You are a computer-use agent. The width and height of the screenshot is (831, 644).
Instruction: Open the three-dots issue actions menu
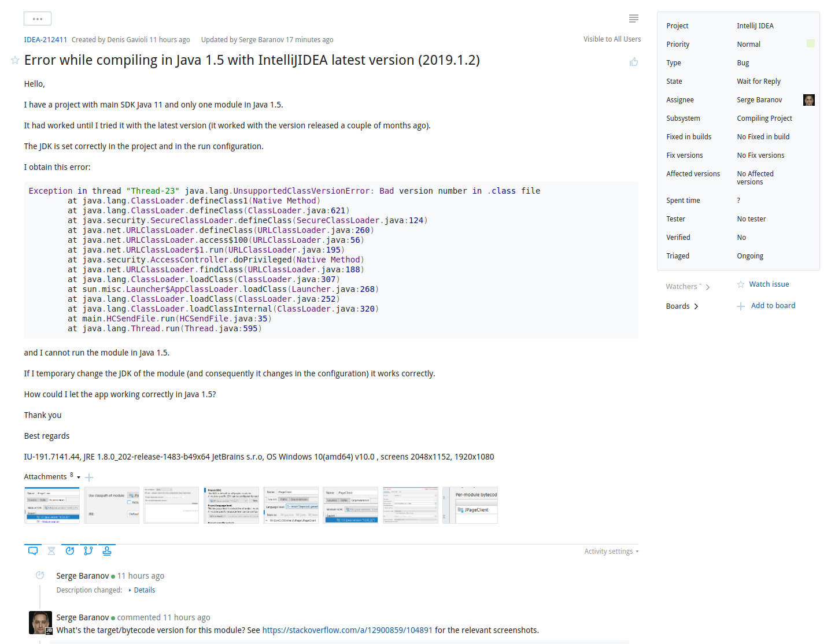point(38,18)
